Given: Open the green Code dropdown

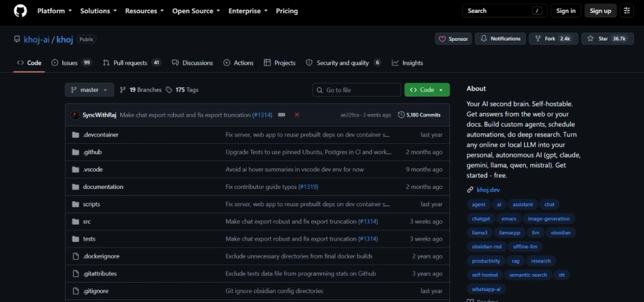Looking at the screenshot, I should (426, 90).
